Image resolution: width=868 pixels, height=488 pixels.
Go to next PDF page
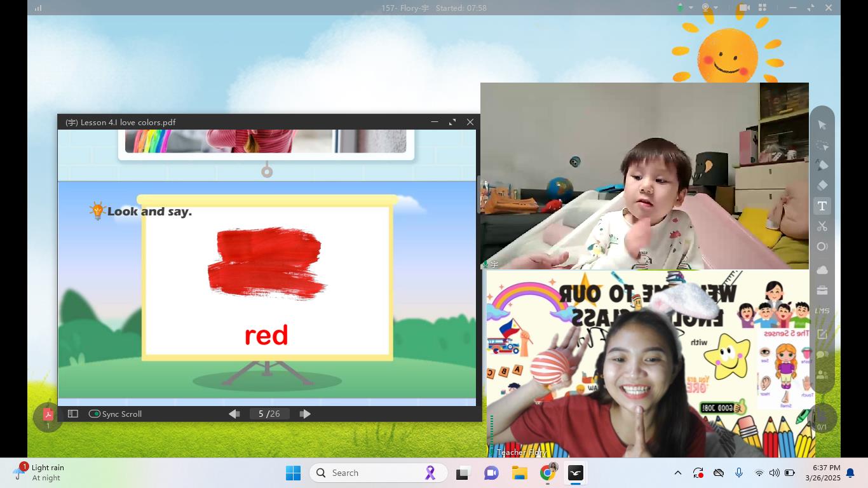coord(305,414)
